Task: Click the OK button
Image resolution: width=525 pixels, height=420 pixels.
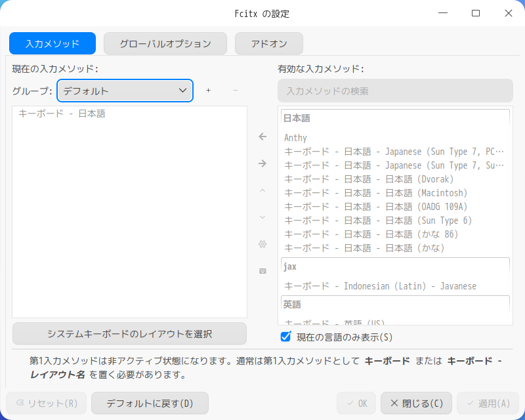Action: (356, 403)
